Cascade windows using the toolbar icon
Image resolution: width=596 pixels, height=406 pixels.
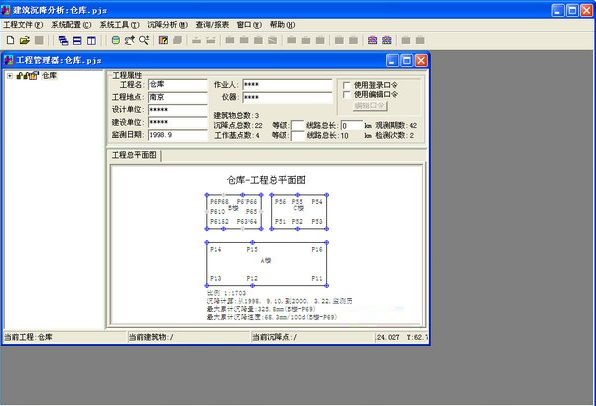[63, 40]
